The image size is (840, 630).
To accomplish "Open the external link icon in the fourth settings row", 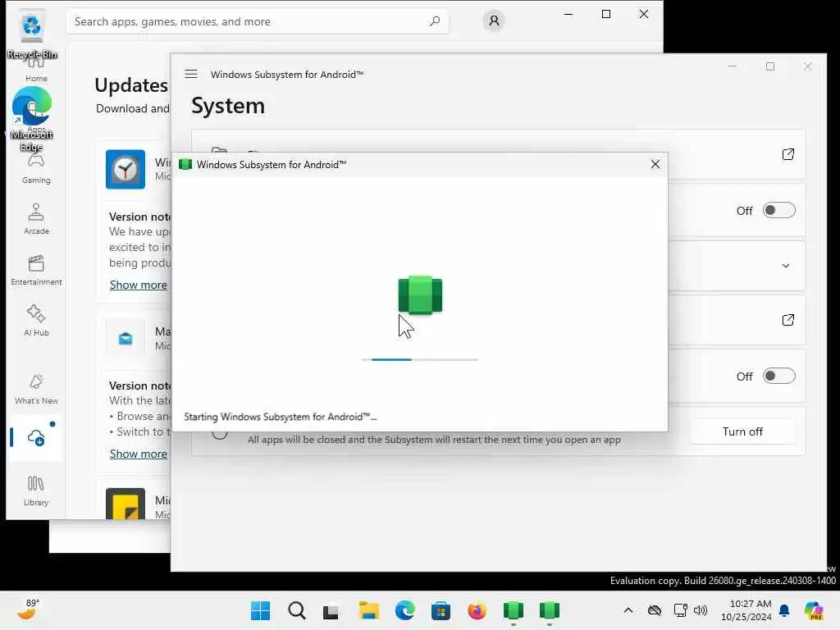I will click(787, 320).
